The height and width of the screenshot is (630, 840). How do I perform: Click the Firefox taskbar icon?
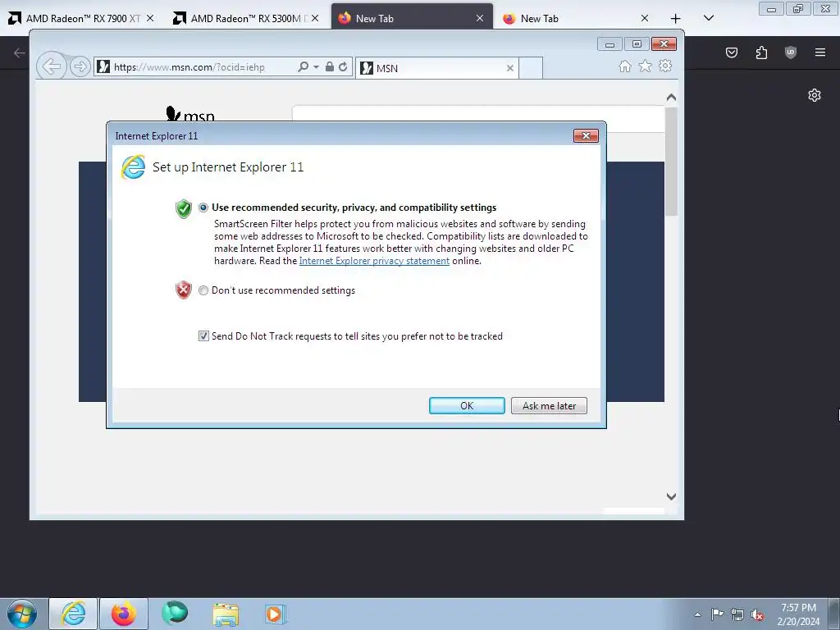click(124, 614)
